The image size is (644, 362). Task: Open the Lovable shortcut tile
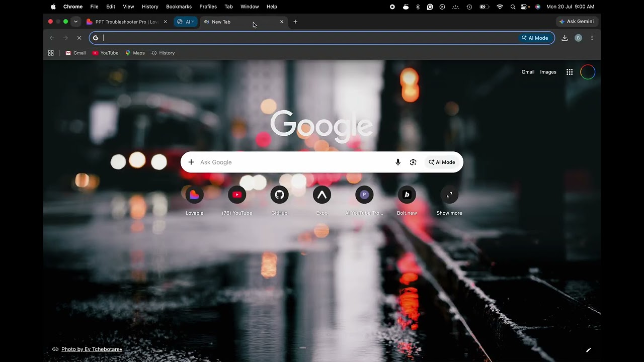pos(195,201)
